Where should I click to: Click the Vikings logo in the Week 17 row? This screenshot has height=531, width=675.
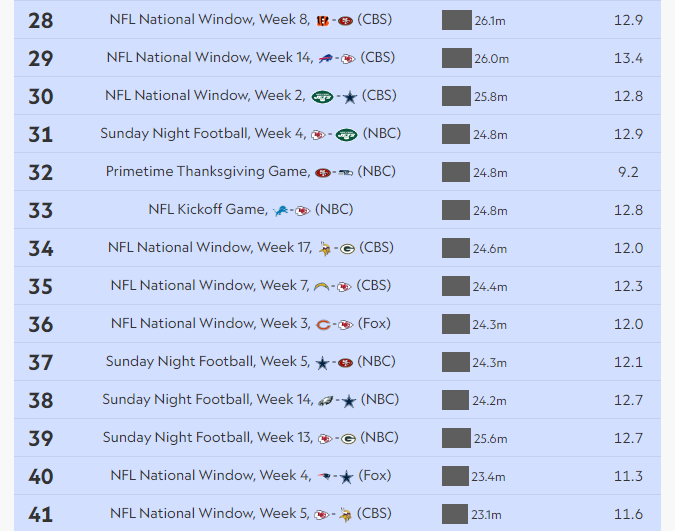pyautogui.click(x=325, y=249)
